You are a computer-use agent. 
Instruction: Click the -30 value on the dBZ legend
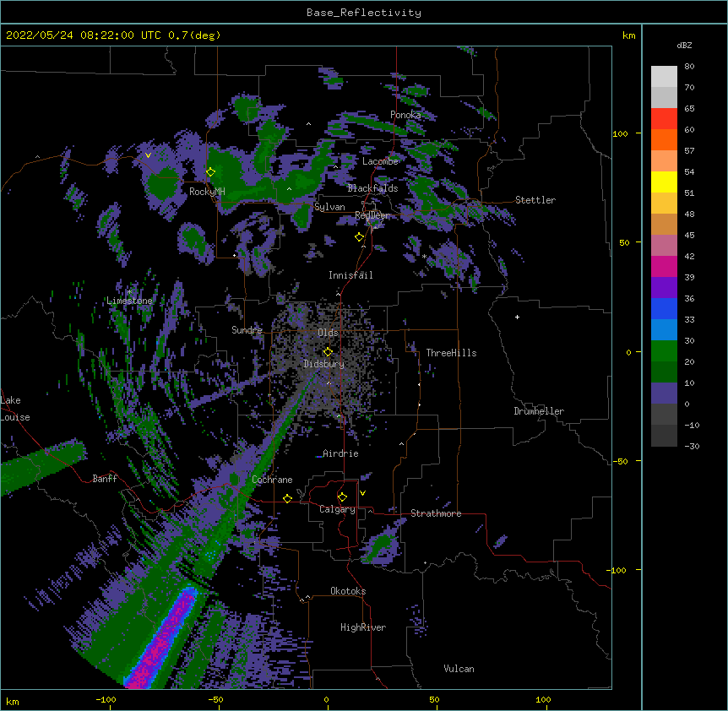point(692,446)
